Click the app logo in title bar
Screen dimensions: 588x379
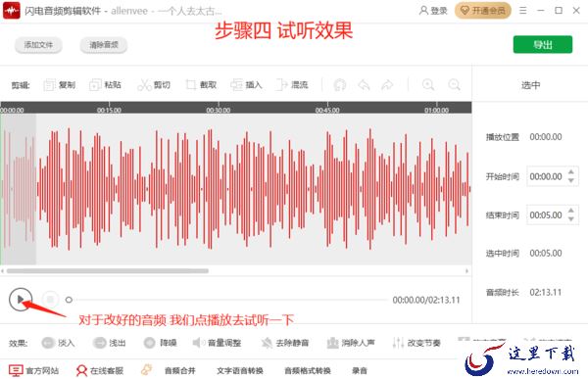point(12,11)
